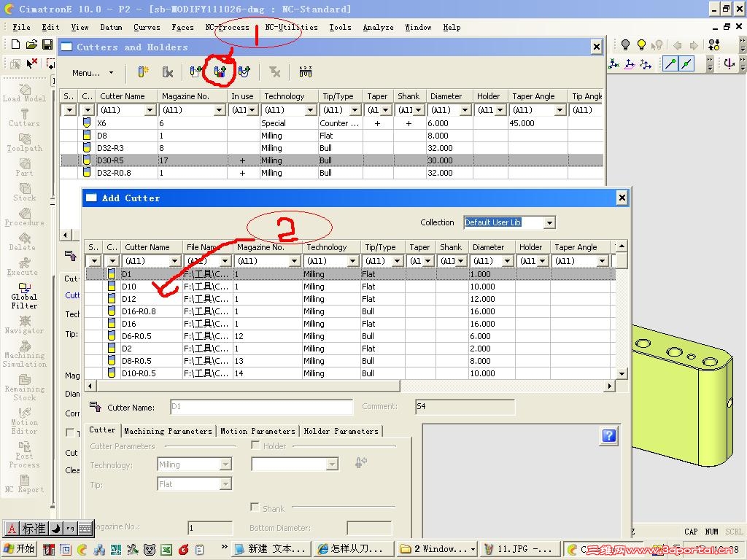This screenshot has height=560, width=747.
Task: Click the first light bulb icon in right toolbar
Action: click(625, 44)
